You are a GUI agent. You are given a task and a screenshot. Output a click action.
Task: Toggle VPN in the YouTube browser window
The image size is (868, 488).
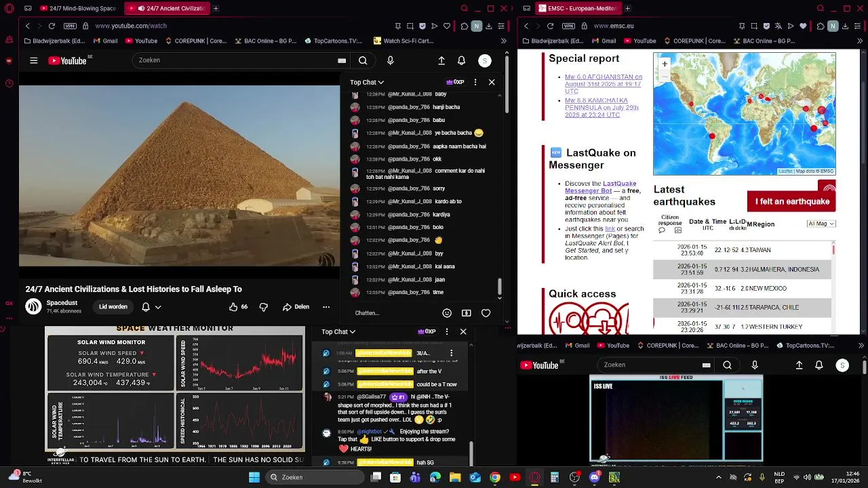tap(70, 26)
